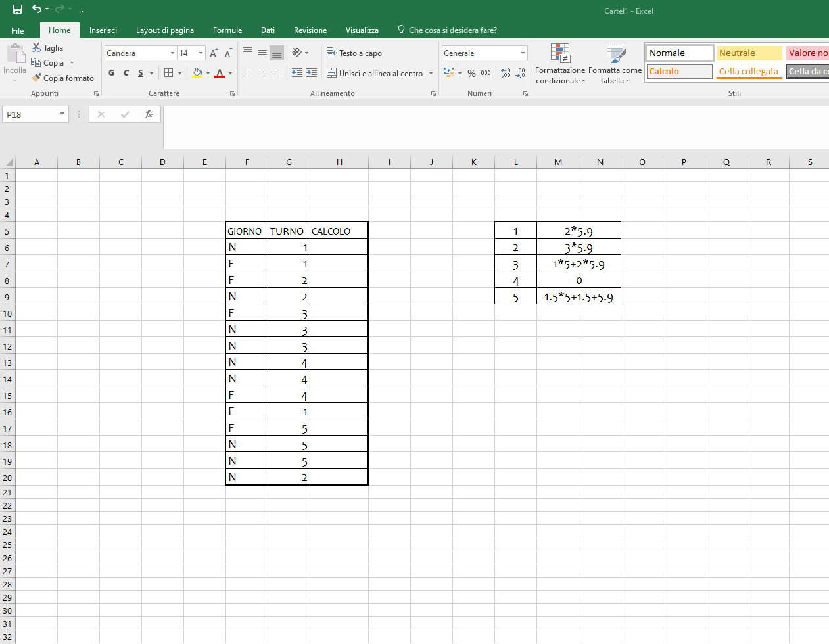Decrease the cell indent
The width and height of the screenshot is (829, 644).
point(297,73)
